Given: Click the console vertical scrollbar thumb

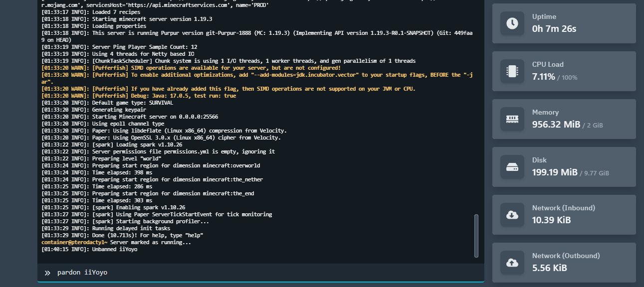Looking at the screenshot, I should pos(476,235).
